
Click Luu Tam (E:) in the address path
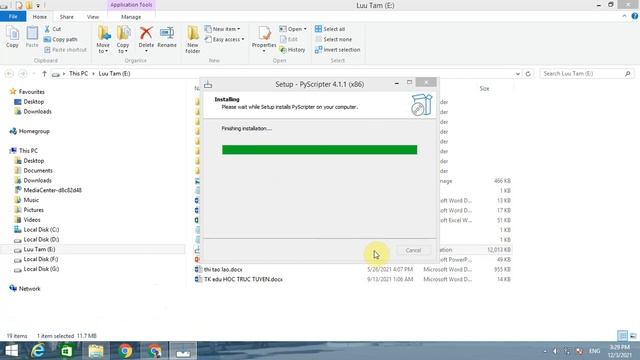(114, 73)
